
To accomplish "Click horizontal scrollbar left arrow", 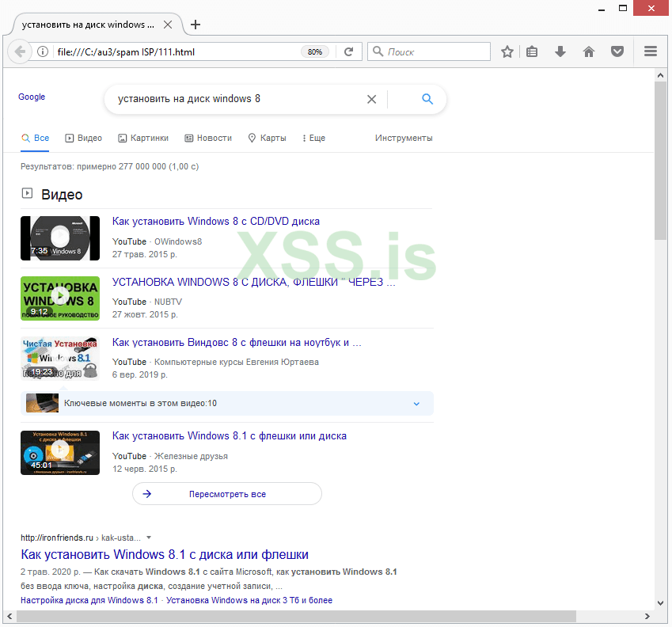I will (x=9, y=616).
